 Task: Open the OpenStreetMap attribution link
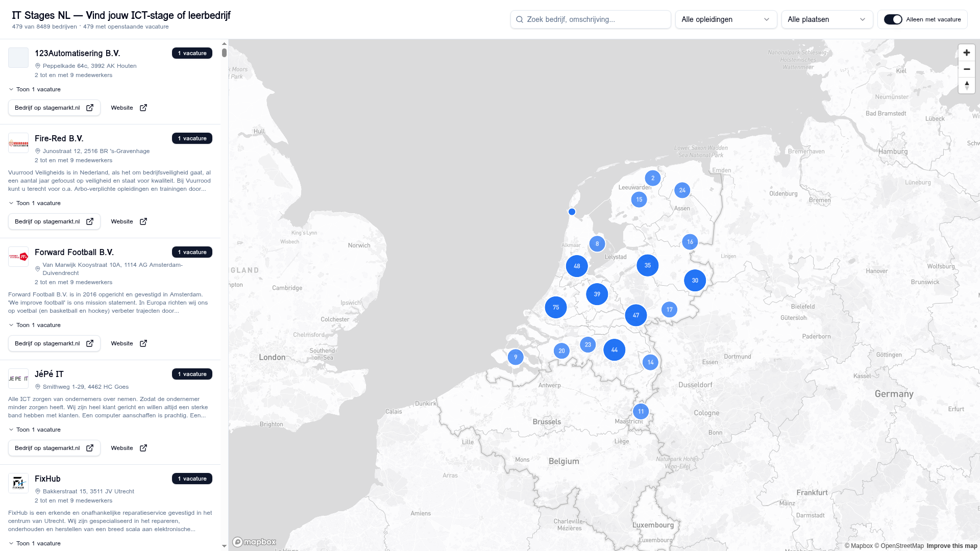point(899,546)
